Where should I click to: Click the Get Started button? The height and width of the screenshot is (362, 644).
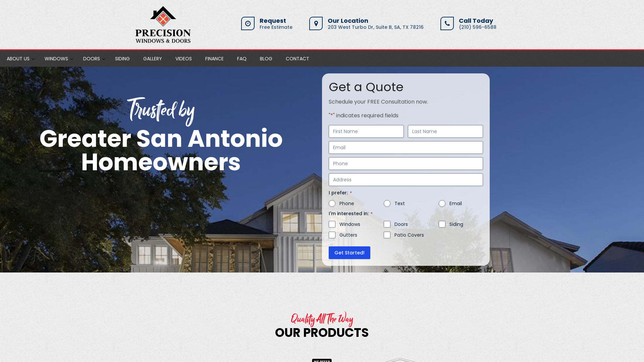[x=350, y=252]
